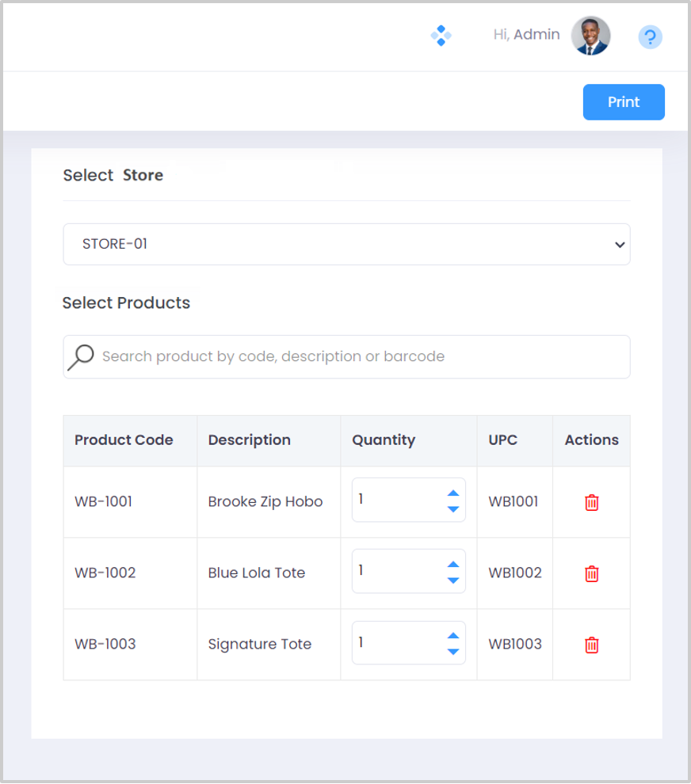Click the Hi, Admin greeting text
The height and width of the screenshot is (784, 691).
(x=526, y=35)
